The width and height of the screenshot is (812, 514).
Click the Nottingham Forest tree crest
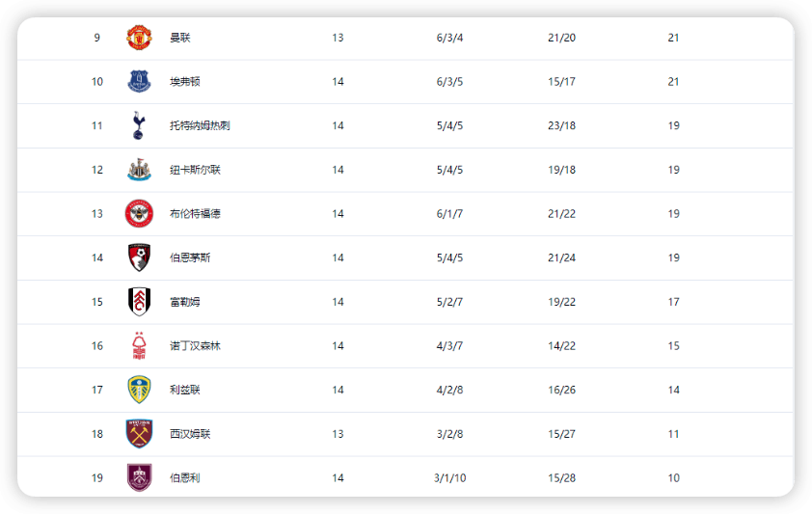139,345
